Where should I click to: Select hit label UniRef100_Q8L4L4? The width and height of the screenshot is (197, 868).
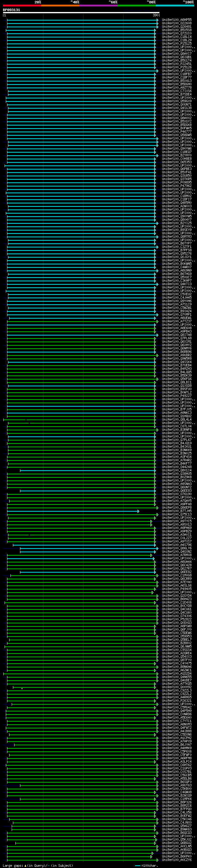click(x=177, y=419)
